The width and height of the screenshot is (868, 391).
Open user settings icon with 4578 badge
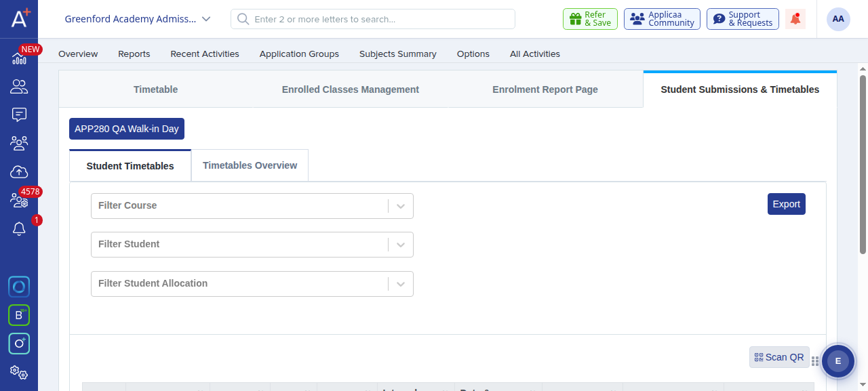coord(19,201)
